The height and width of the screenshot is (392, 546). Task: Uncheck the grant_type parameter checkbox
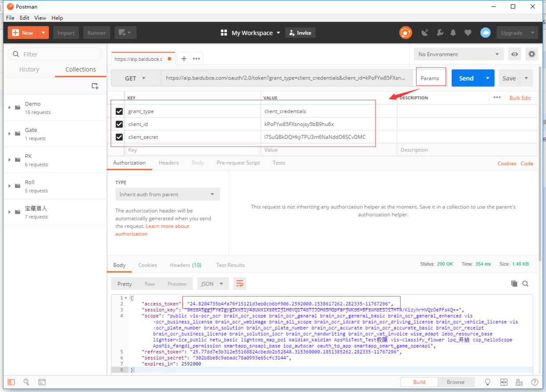click(119, 111)
